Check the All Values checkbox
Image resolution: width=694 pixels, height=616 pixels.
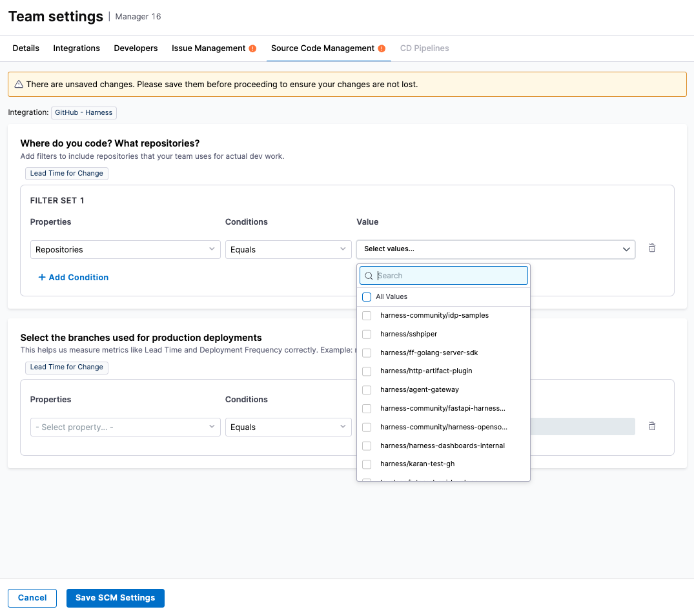pos(367,297)
